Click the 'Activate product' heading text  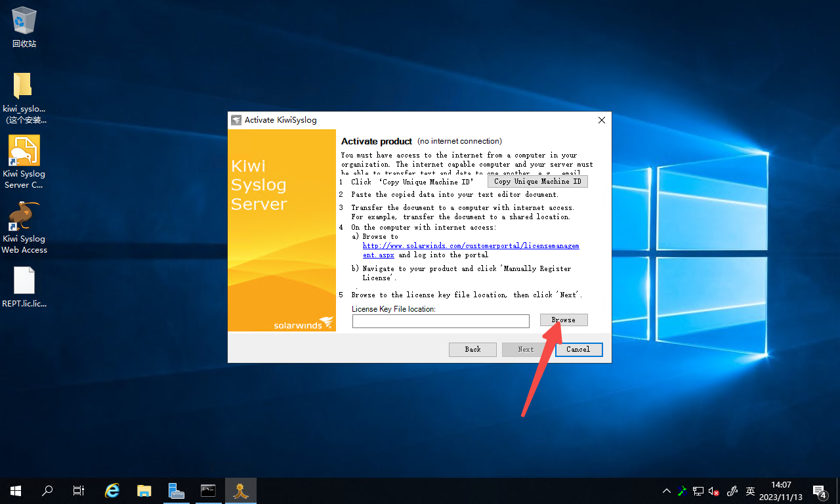point(377,141)
